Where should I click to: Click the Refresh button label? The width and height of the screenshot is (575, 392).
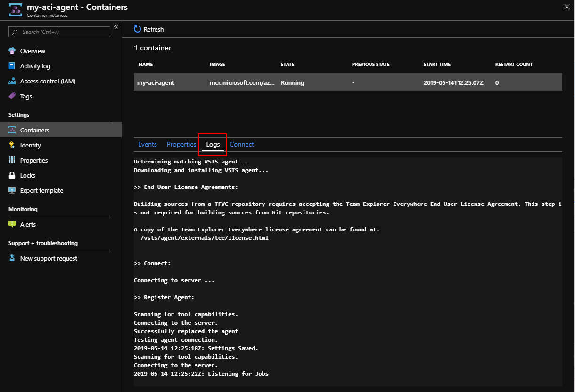(x=154, y=29)
